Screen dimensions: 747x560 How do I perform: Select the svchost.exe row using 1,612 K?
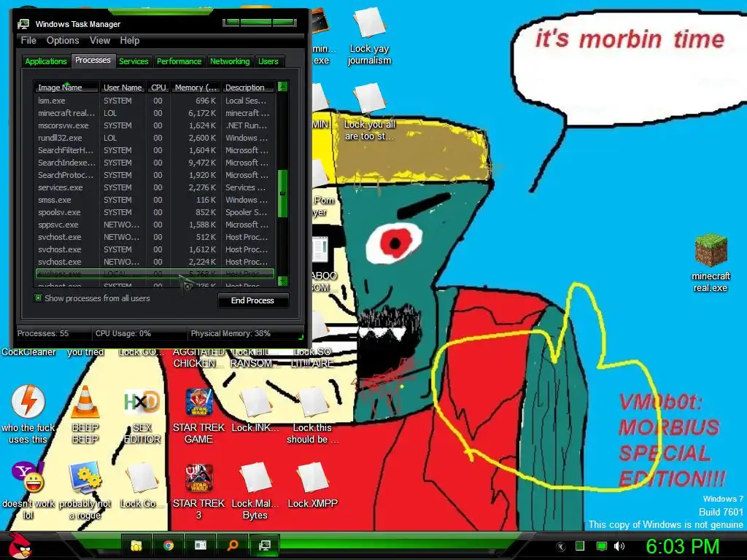155,249
